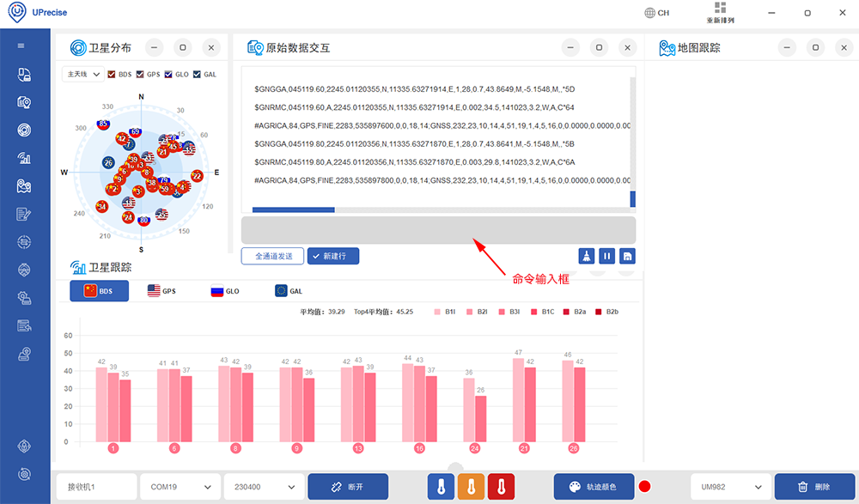Open the 230400 baud rate dropdown
The image size is (859, 504).
[x=264, y=487]
